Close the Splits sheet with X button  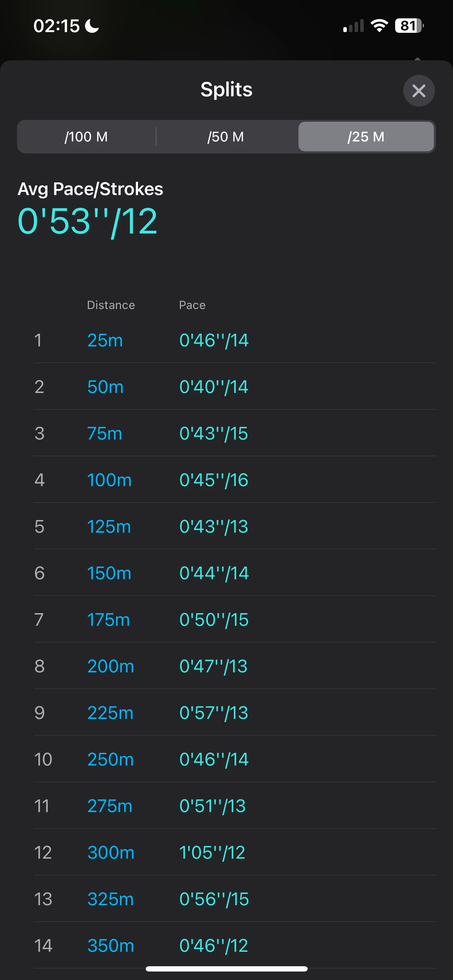pos(419,91)
